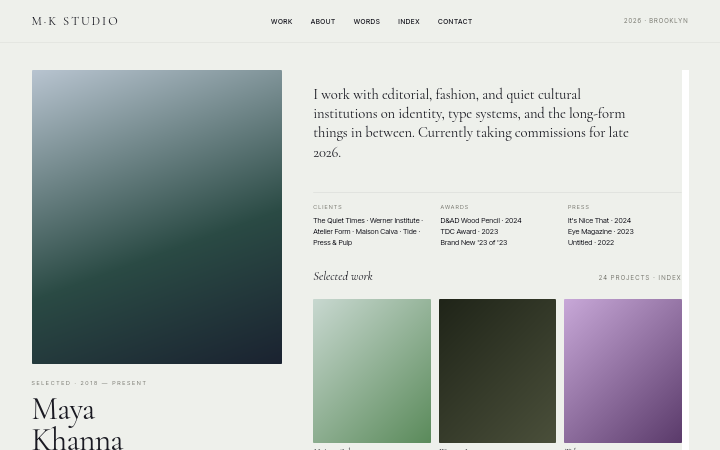Click Eye Magazine · 2023 entry
The width and height of the screenshot is (720, 450).
[600, 231]
